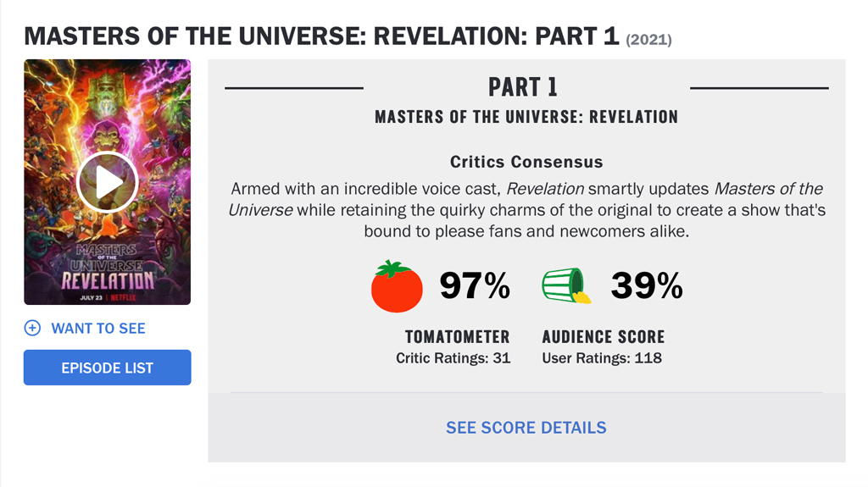Click the 97% Tomatometer score
The height and width of the screenshot is (487, 868).
point(475,285)
